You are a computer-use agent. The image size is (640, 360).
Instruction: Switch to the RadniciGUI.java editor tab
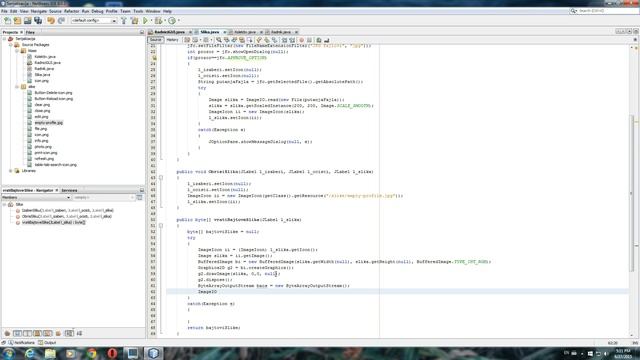click(169, 32)
